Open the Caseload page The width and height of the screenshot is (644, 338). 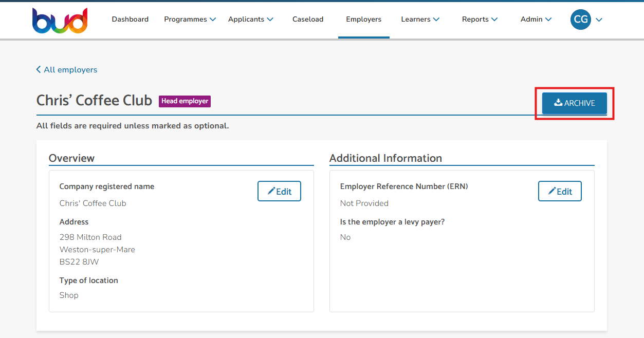click(x=308, y=20)
